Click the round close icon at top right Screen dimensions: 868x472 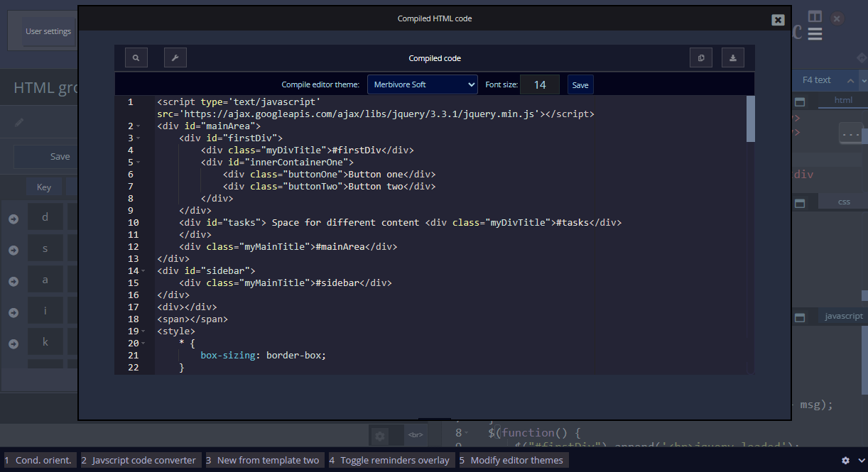click(837, 18)
